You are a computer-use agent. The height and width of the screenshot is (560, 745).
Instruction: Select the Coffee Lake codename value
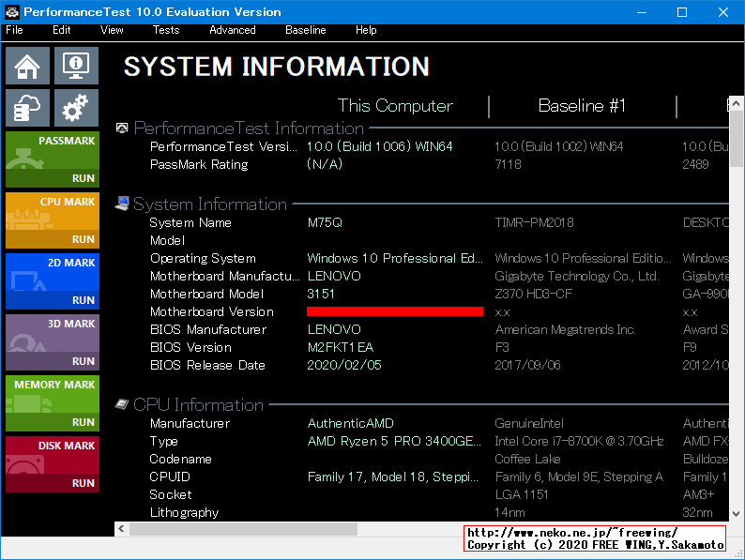pos(527,459)
